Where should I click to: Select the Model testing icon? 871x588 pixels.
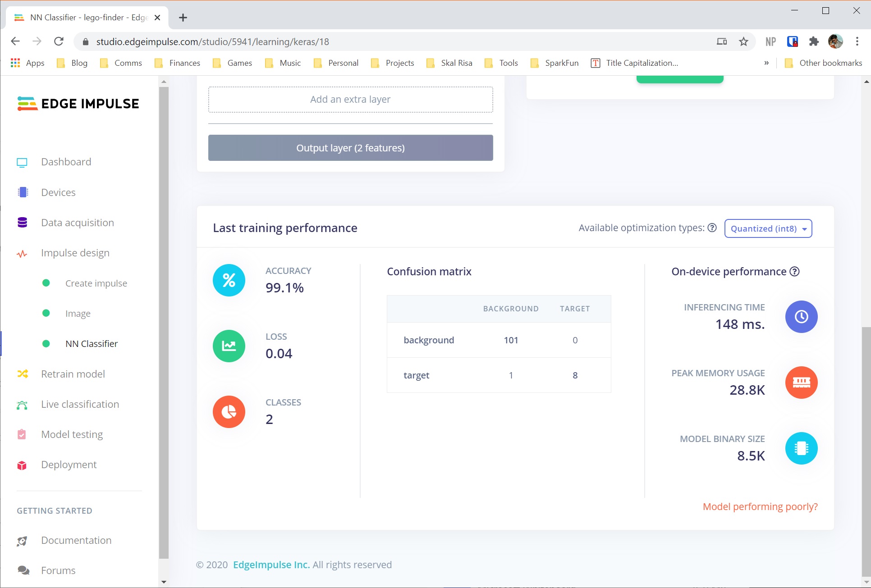(22, 434)
